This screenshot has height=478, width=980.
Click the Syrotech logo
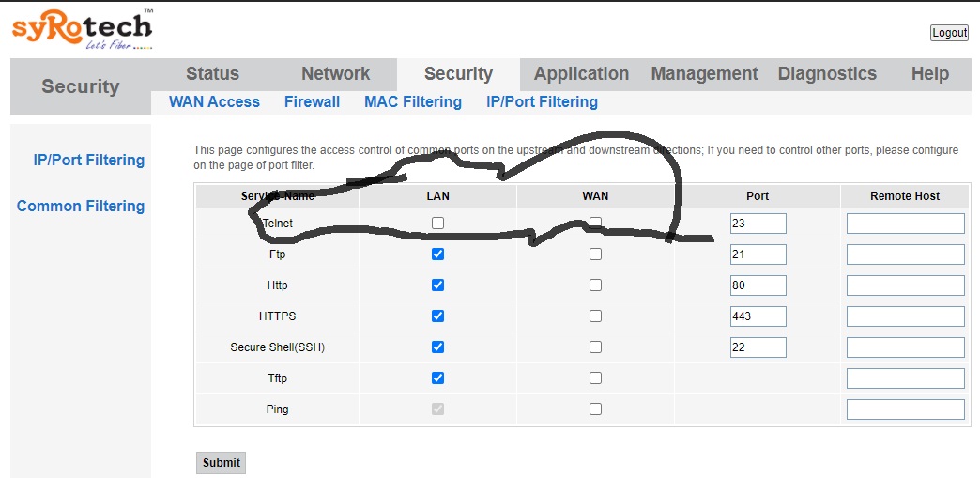coord(82,29)
